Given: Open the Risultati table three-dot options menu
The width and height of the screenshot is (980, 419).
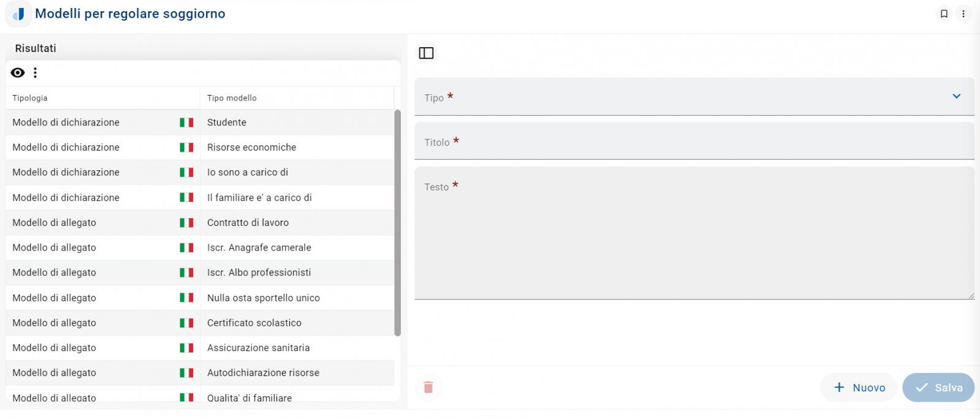Looking at the screenshot, I should (x=36, y=73).
